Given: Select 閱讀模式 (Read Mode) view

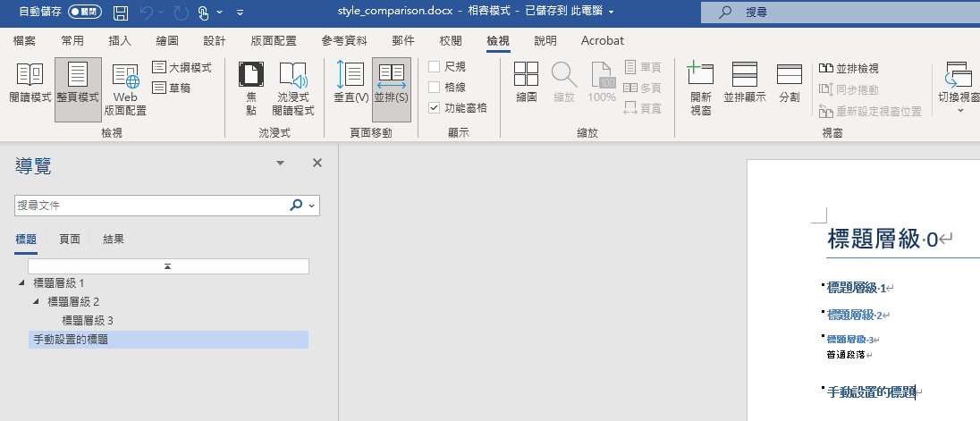Looking at the screenshot, I should tap(30, 83).
